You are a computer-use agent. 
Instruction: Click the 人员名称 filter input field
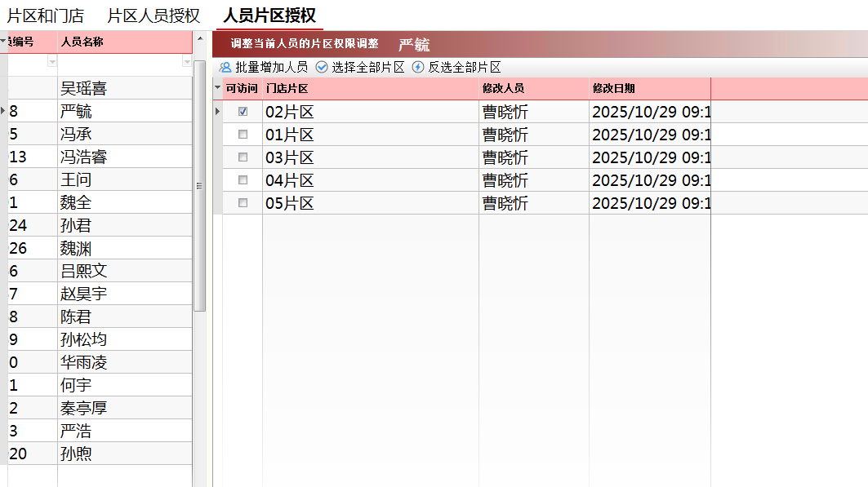pyautogui.click(x=120, y=61)
